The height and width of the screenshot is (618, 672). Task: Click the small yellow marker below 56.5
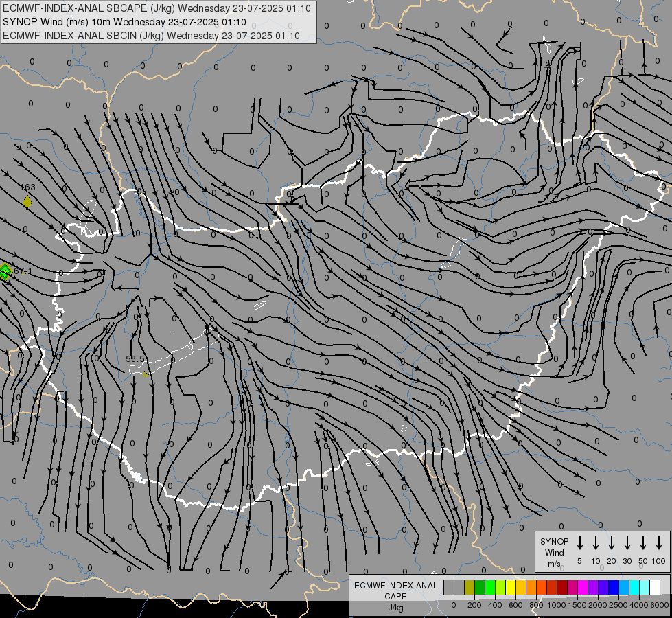[146, 375]
